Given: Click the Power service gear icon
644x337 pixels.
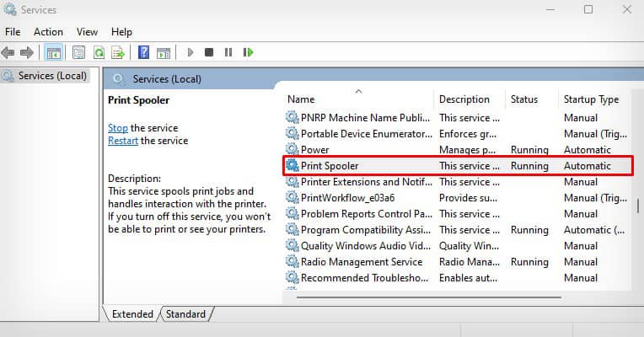Looking at the screenshot, I should point(292,149).
